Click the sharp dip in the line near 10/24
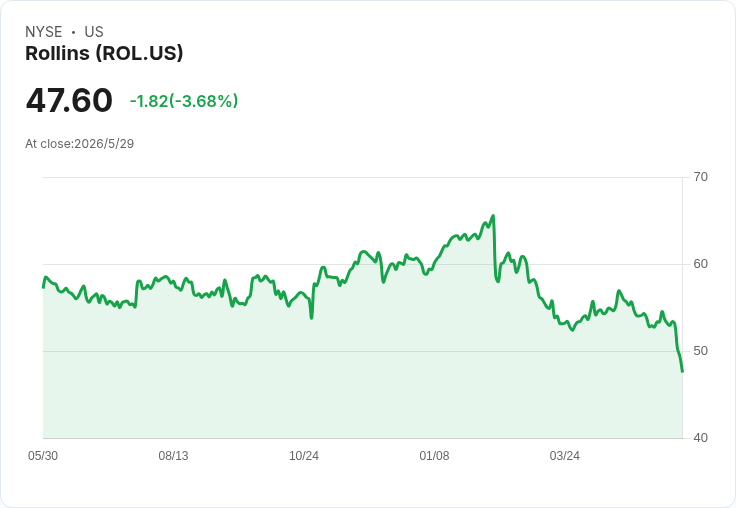This screenshot has width=736, height=508. (311, 318)
